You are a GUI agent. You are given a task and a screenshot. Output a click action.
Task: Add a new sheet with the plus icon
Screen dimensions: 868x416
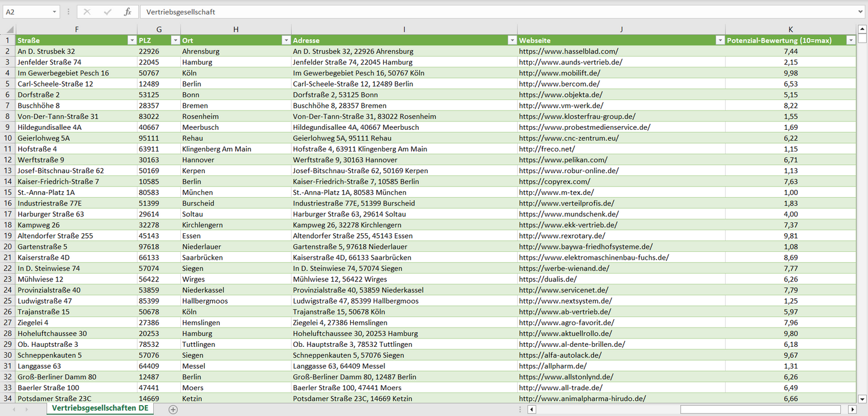[x=173, y=409]
